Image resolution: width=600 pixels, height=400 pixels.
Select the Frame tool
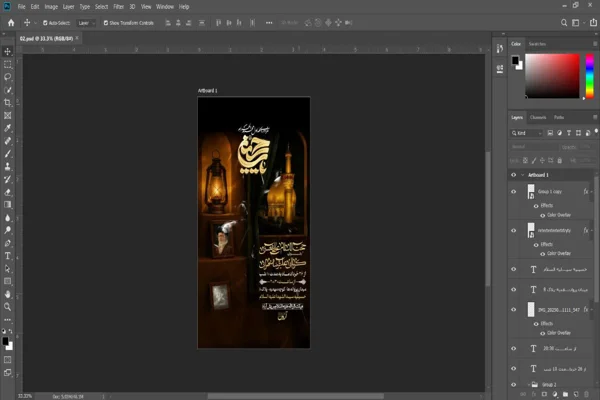click(x=7, y=115)
